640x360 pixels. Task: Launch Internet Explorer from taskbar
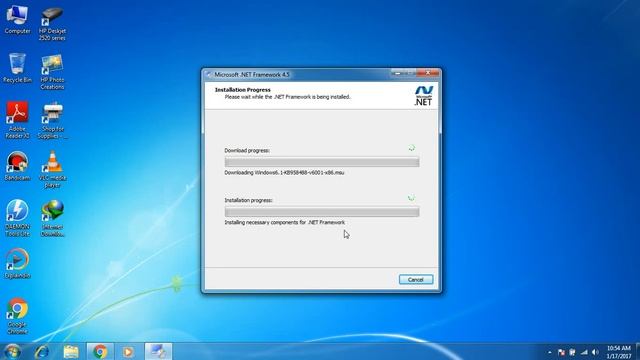click(x=42, y=351)
